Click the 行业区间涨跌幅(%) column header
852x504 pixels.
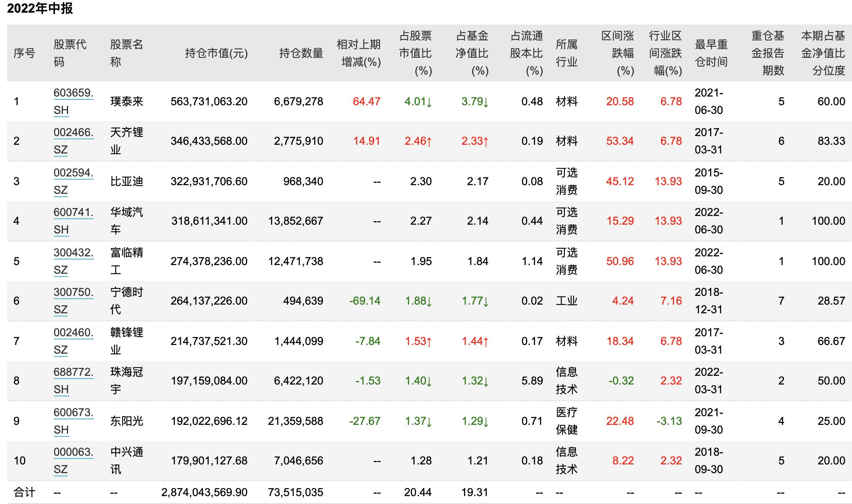(666, 53)
